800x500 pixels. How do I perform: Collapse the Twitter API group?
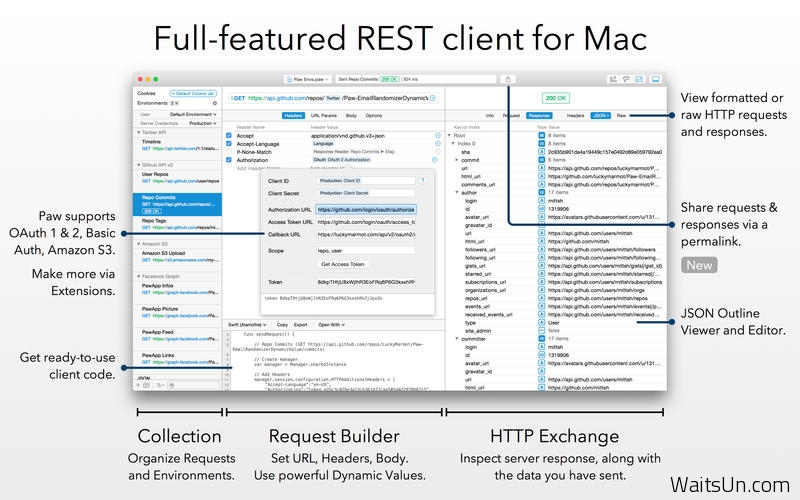pyautogui.click(x=138, y=133)
